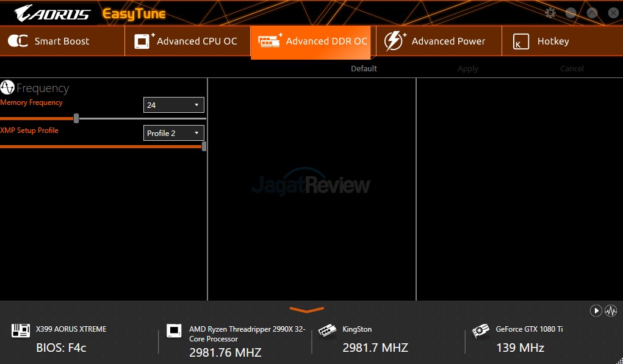This screenshot has width=623, height=364.
Task: Open the Memory Frequency dropdown showing 24
Action: pyautogui.click(x=174, y=105)
